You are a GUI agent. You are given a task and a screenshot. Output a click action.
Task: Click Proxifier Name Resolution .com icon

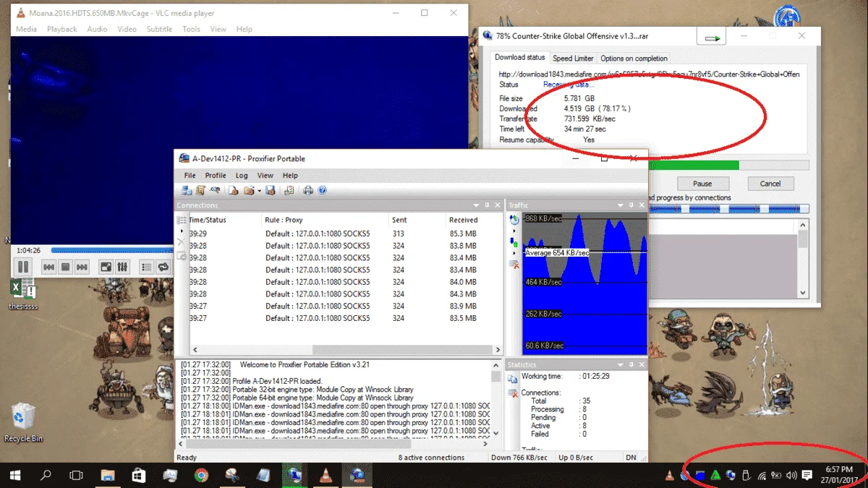pos(215,191)
